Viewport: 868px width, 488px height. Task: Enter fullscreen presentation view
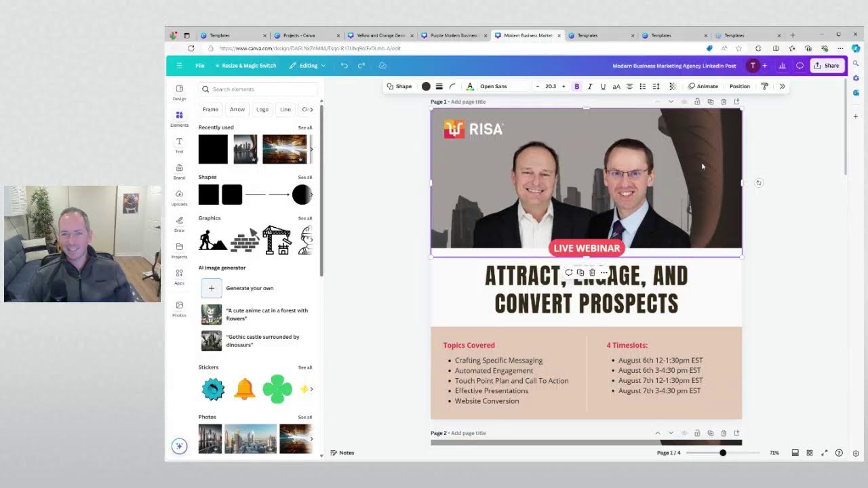pos(825,453)
